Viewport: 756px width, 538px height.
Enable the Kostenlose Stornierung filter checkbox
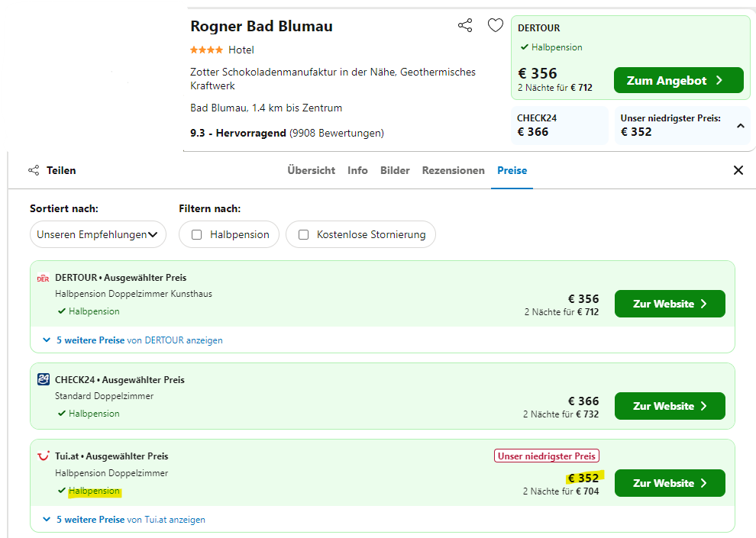(303, 234)
